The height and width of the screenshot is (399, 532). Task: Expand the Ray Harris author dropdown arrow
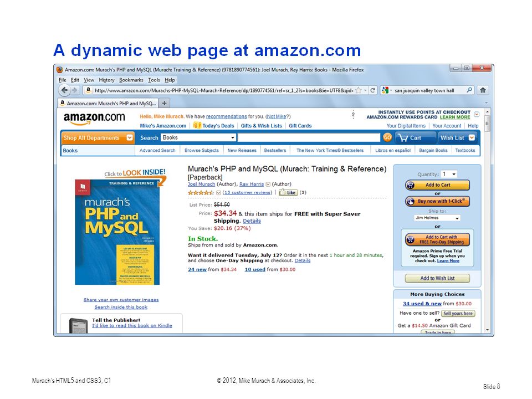(x=268, y=184)
